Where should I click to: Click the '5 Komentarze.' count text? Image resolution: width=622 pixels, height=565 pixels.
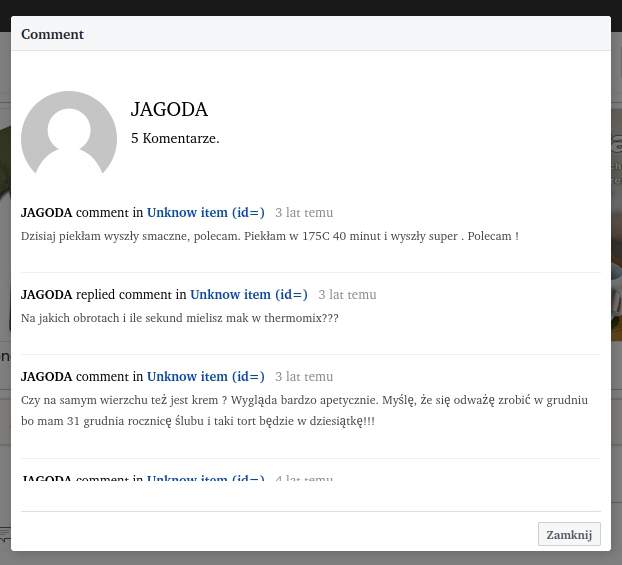[x=175, y=138]
